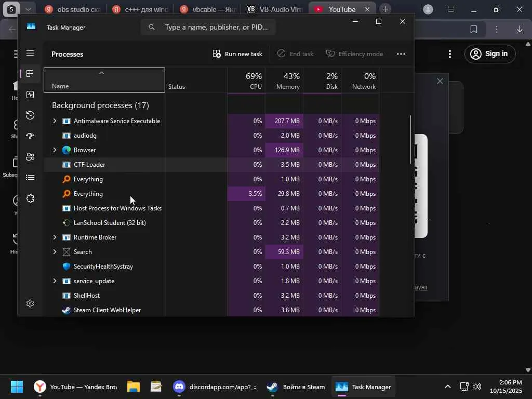Click the 207.7 MB memory cell
Viewport: 532px width, 399px height.
(x=284, y=121)
